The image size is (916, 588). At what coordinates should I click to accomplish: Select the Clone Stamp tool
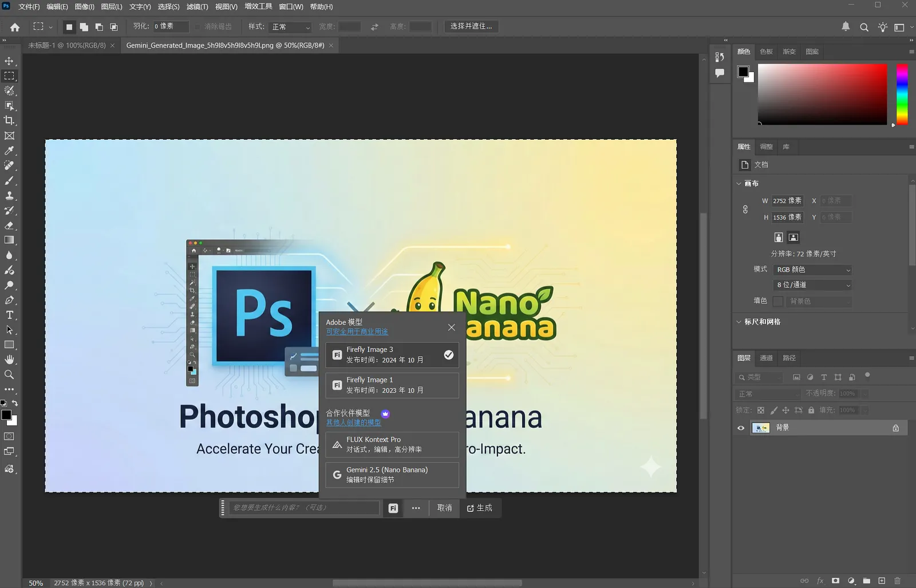click(9, 195)
